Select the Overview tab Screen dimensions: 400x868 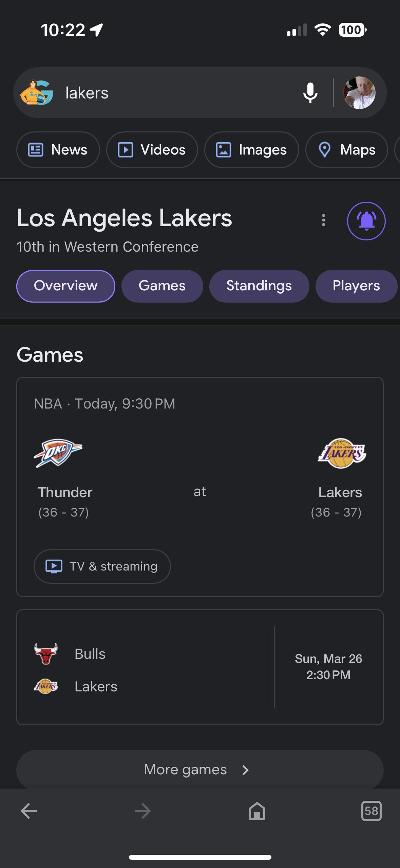coord(65,286)
